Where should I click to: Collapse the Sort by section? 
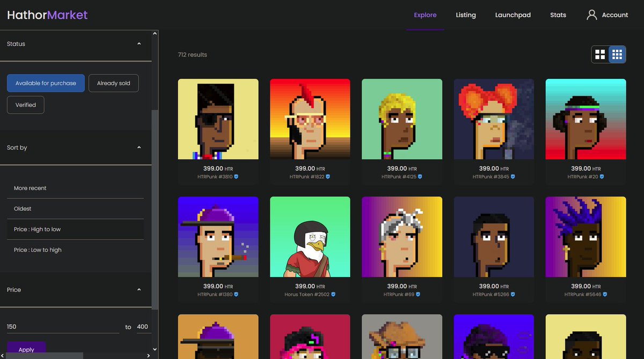click(x=139, y=148)
